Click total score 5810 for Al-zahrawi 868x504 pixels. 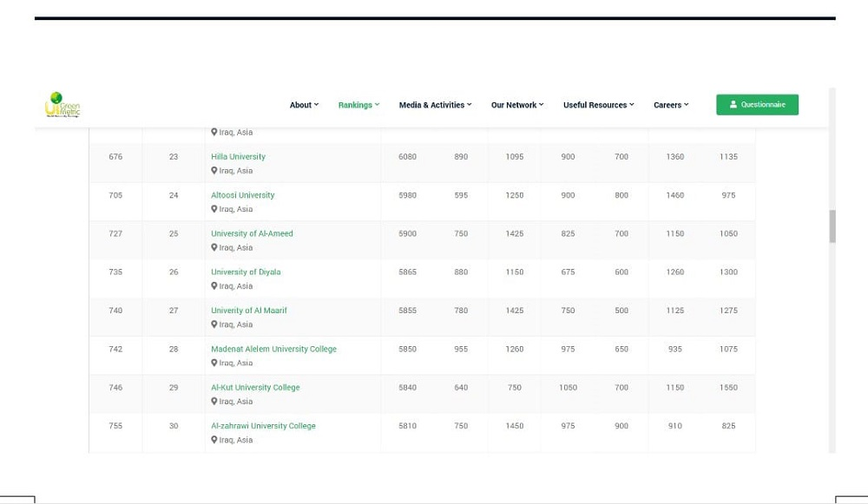pos(407,426)
